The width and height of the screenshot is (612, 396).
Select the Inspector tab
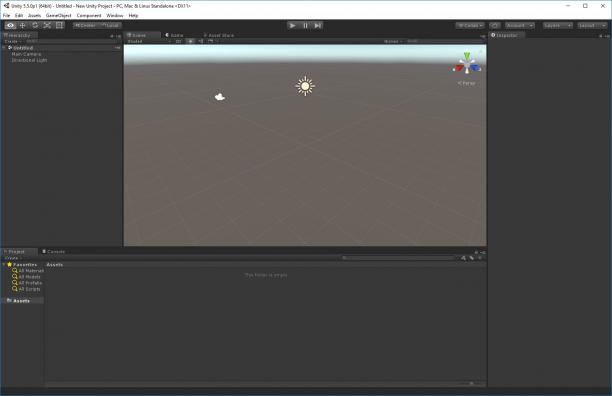506,35
